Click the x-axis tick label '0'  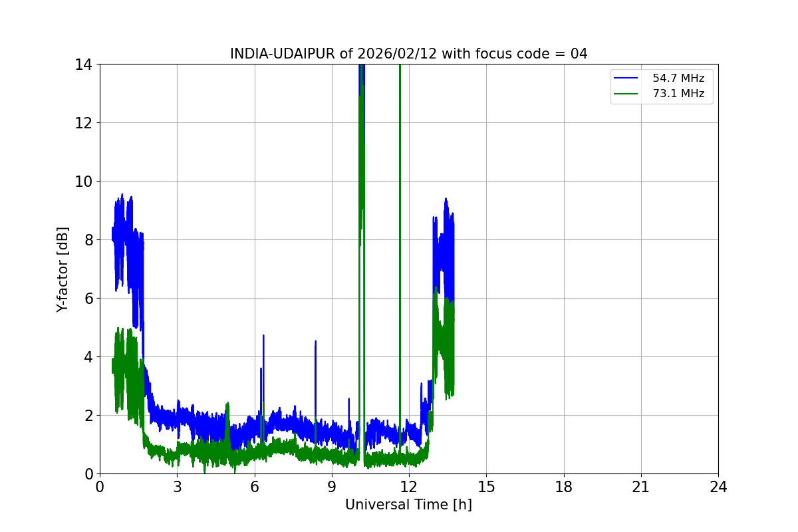pos(100,487)
